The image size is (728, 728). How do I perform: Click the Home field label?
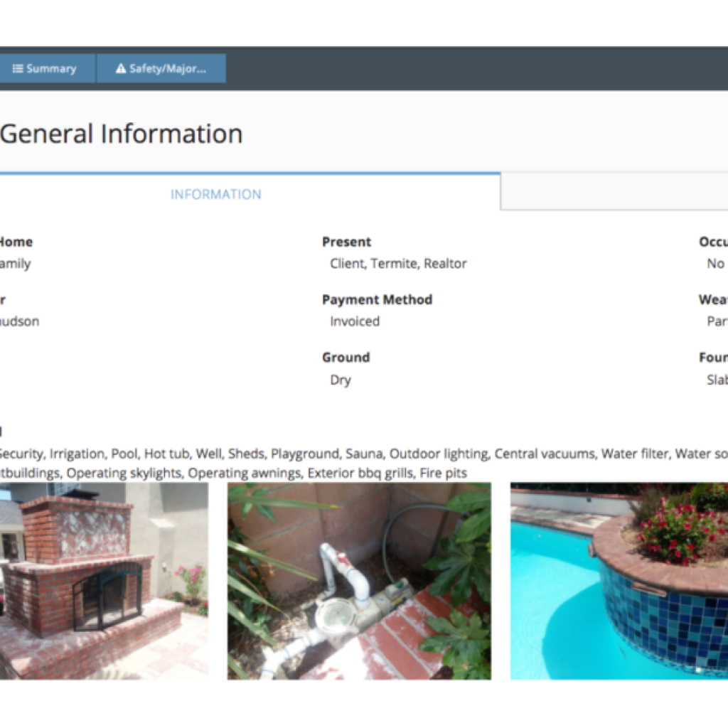pos(16,242)
